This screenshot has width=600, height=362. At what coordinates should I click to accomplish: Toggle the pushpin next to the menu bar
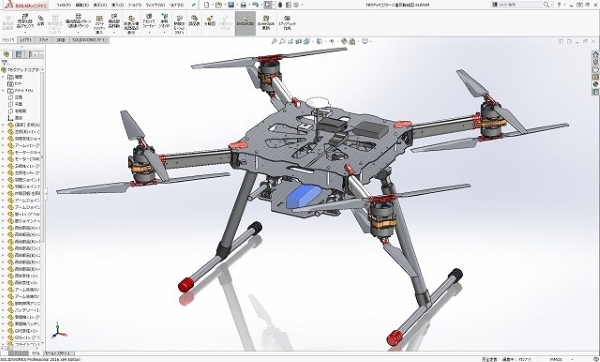(194, 5)
